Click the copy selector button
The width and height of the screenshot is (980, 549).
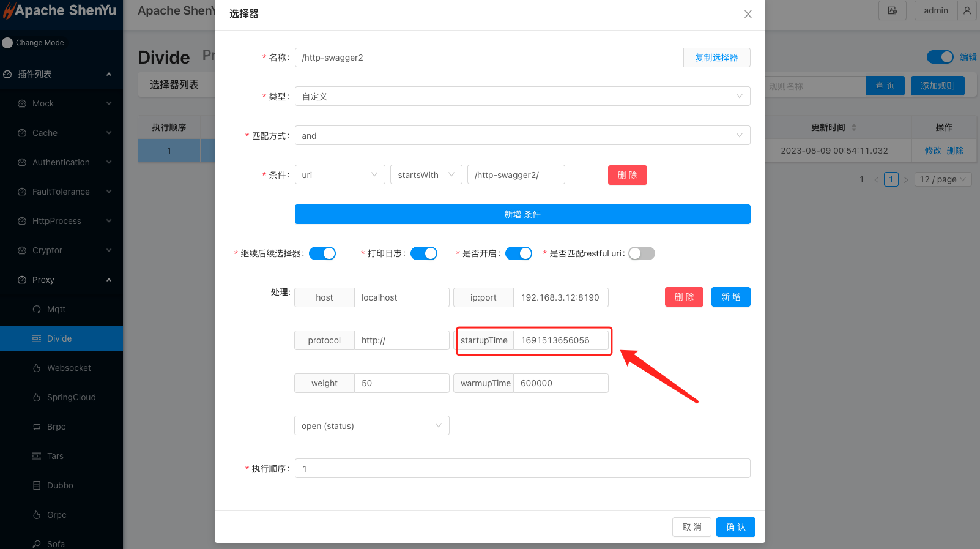[716, 58]
